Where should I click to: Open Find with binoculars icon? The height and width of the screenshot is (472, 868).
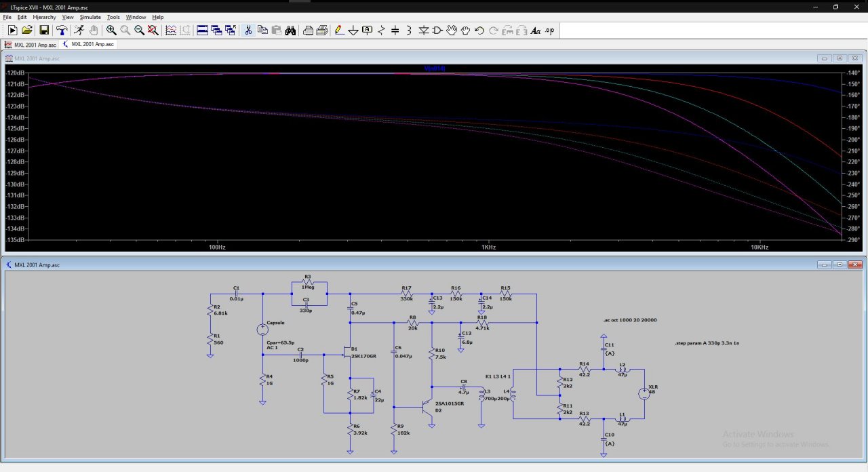tap(290, 31)
